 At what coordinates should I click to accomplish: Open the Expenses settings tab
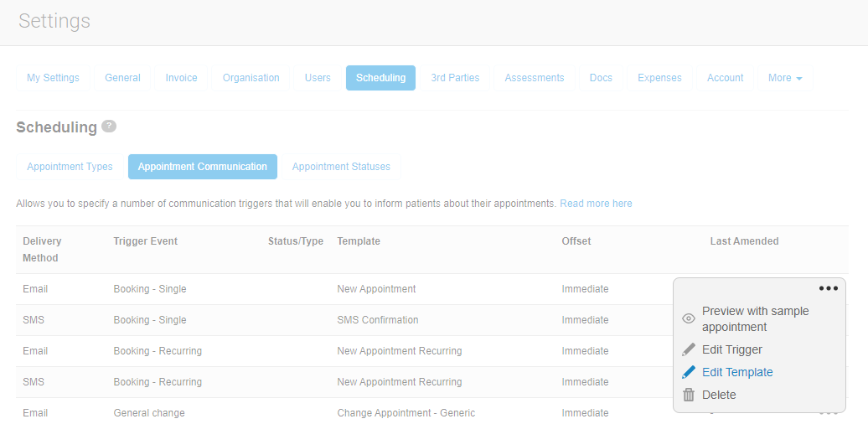click(x=659, y=78)
